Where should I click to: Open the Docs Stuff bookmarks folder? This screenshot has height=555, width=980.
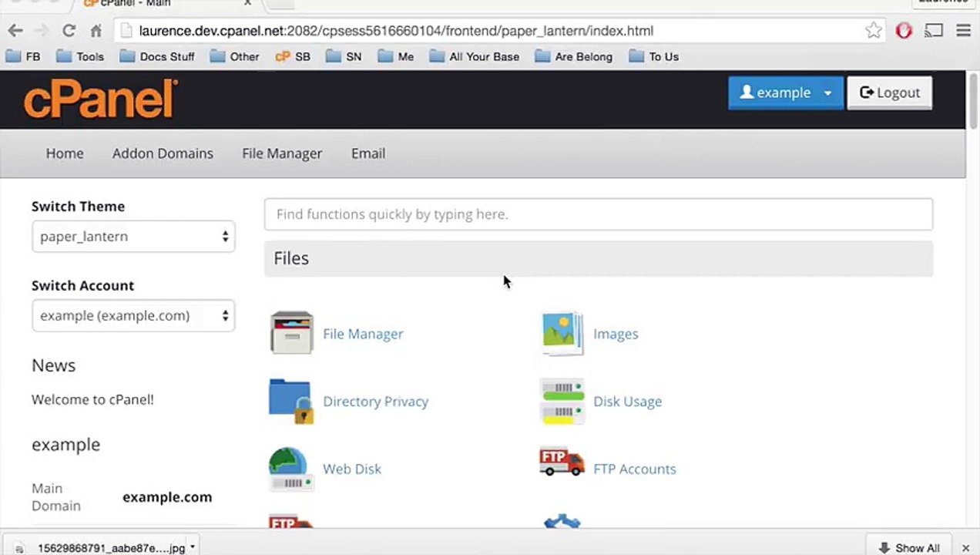pyautogui.click(x=156, y=56)
